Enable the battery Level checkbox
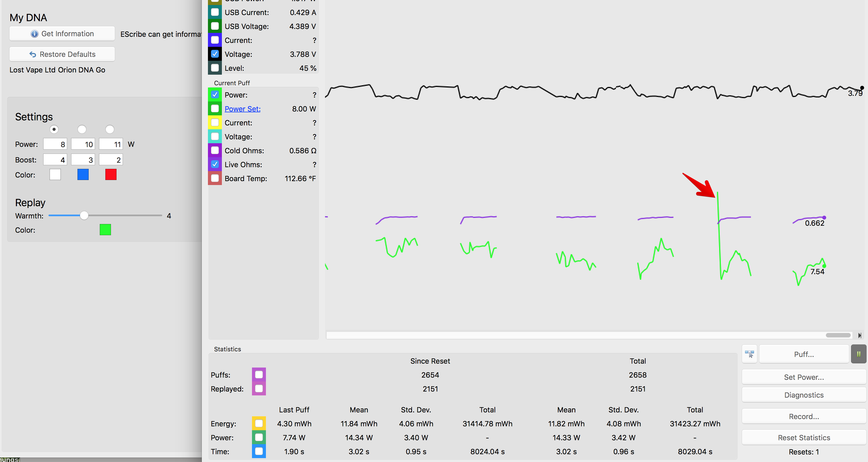Image resolution: width=868 pixels, height=462 pixels. pos(215,68)
